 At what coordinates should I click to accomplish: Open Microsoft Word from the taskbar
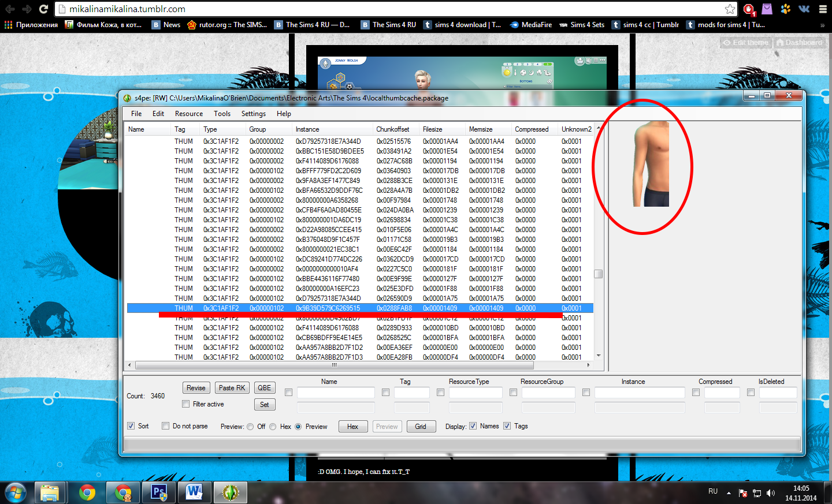coord(194,492)
